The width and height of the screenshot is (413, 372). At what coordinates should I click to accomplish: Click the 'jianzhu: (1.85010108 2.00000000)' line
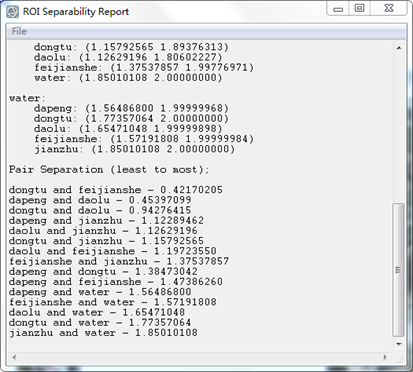click(x=134, y=149)
